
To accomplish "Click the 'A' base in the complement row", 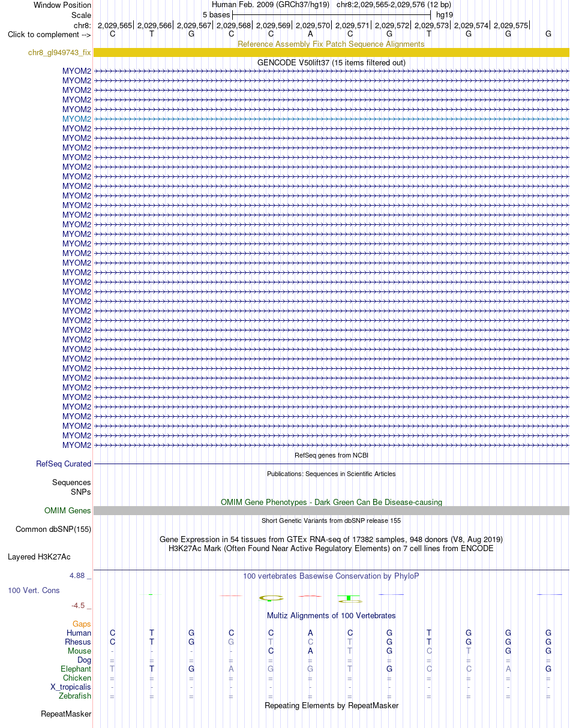I will [x=310, y=34].
